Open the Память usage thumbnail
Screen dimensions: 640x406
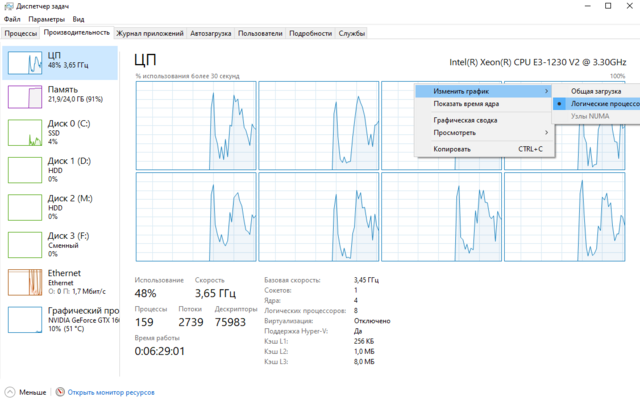click(x=25, y=97)
